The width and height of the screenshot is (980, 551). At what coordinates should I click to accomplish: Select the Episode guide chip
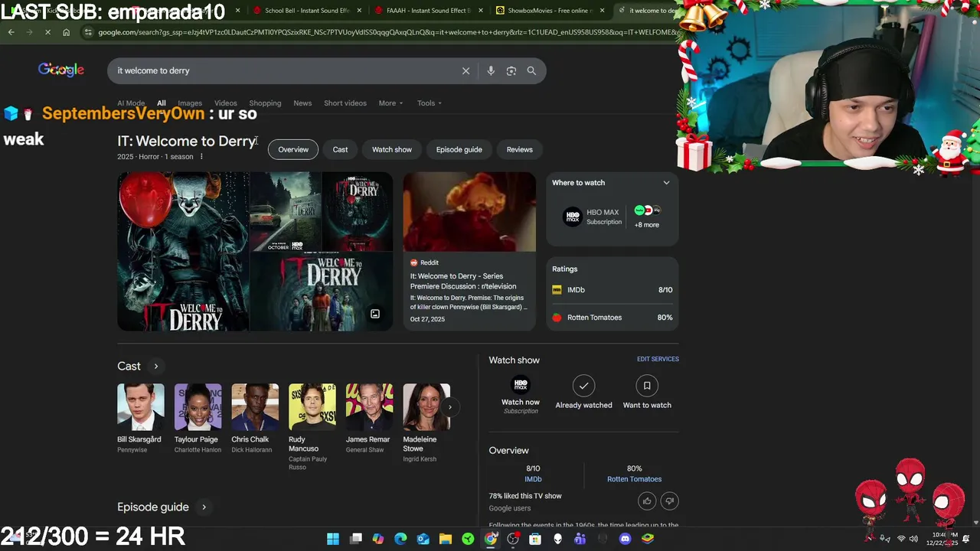[x=459, y=149]
